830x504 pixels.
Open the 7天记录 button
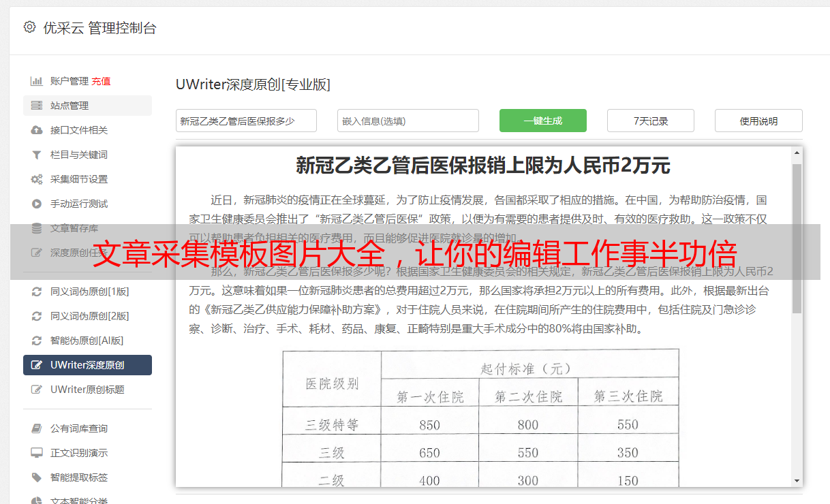click(651, 121)
